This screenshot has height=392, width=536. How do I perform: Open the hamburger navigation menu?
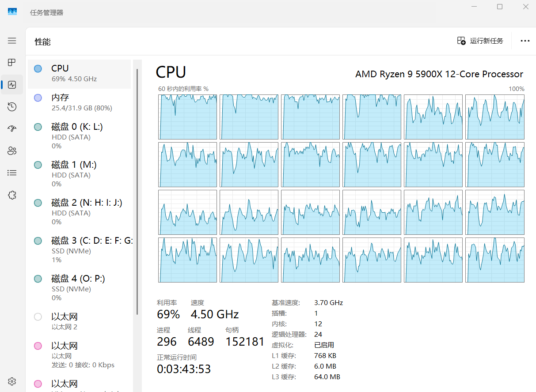pos(12,41)
